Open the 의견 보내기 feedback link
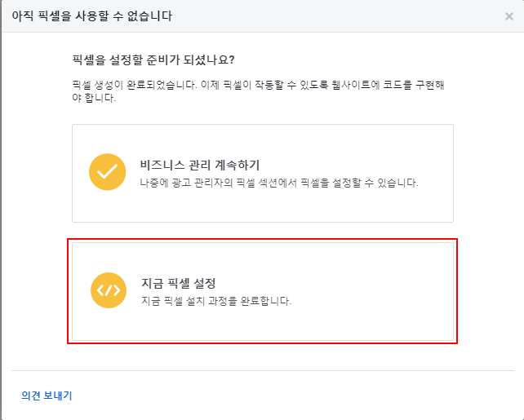524x420 pixels. (47, 396)
